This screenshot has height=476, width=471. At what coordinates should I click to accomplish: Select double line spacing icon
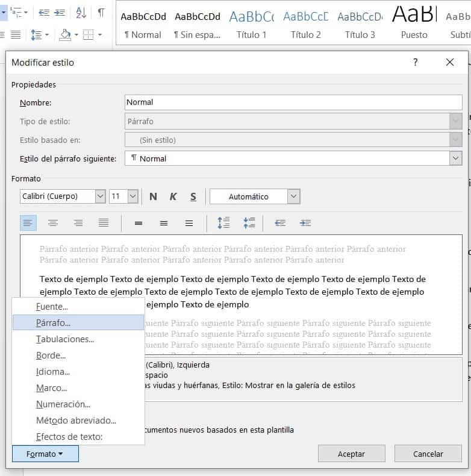(189, 223)
